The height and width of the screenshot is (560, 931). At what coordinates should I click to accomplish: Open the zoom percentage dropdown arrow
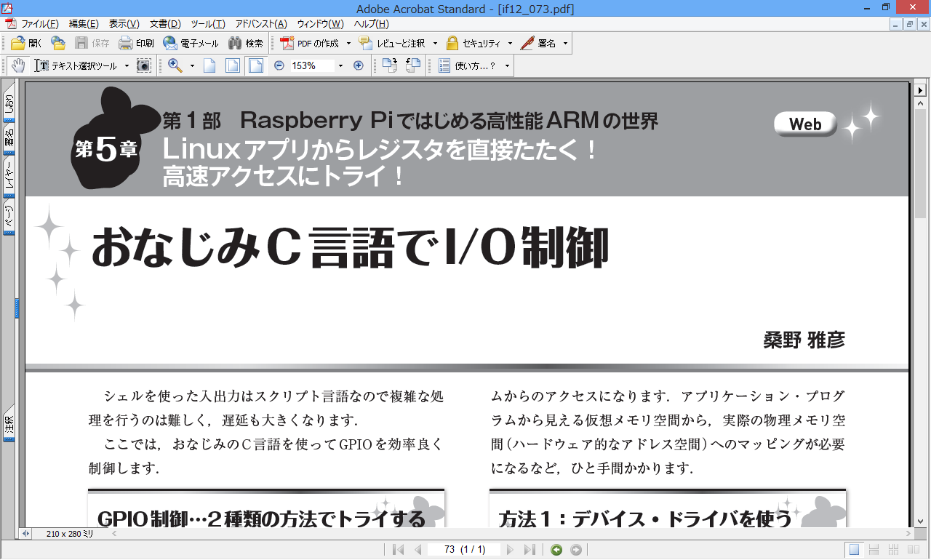[x=340, y=65]
